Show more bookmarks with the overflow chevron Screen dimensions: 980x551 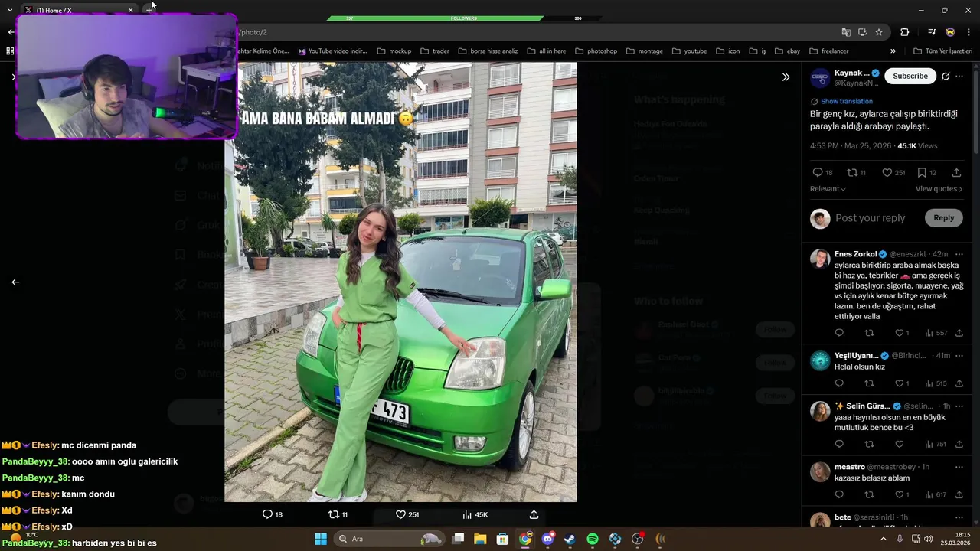coord(893,51)
